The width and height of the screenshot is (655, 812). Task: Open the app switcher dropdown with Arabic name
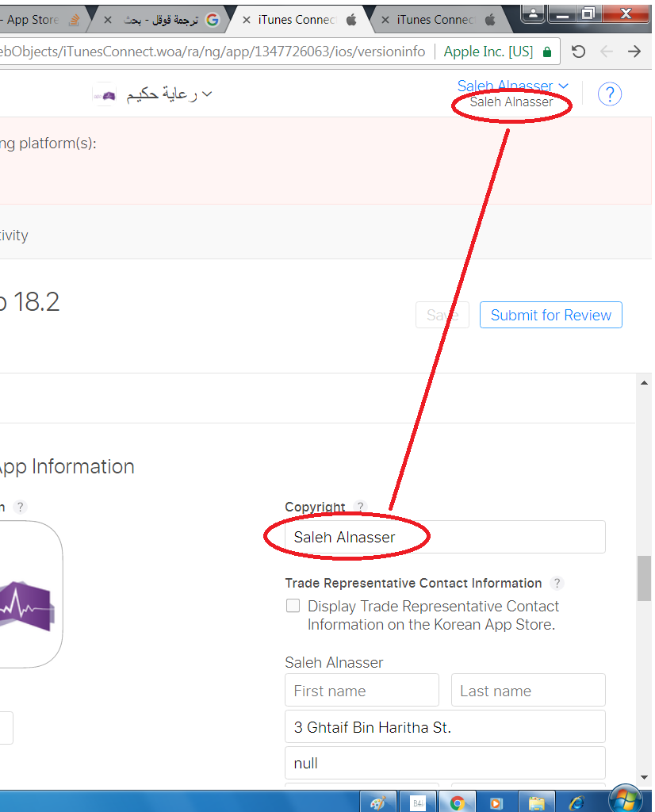(x=170, y=94)
